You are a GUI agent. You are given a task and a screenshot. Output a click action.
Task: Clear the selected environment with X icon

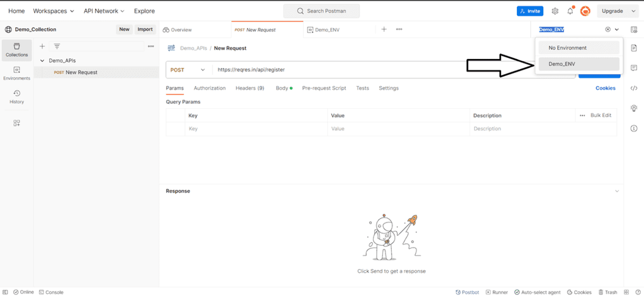pyautogui.click(x=608, y=30)
